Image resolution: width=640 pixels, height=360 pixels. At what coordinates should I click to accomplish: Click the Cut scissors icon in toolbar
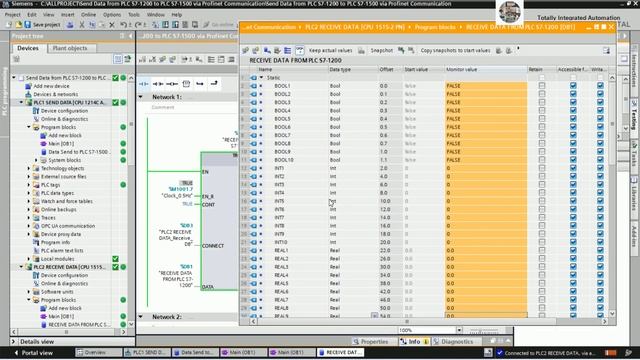pyautogui.click(x=82, y=25)
